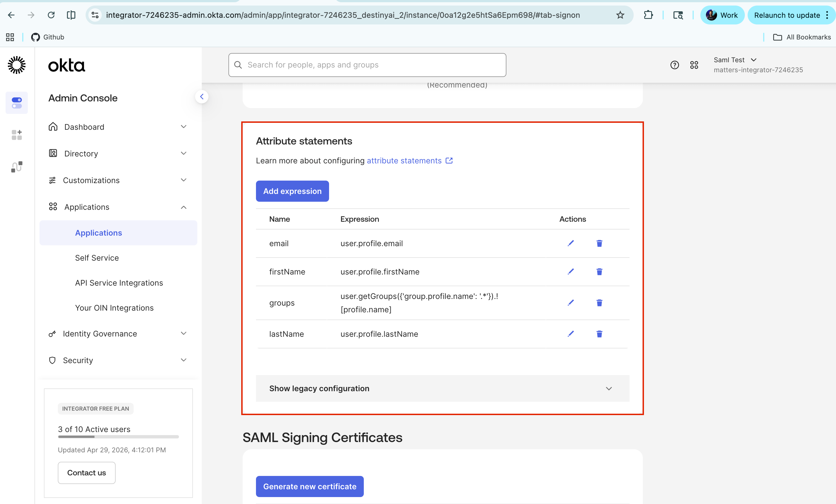Open the Github bookmark
Image resolution: width=836 pixels, height=504 pixels.
tap(48, 37)
